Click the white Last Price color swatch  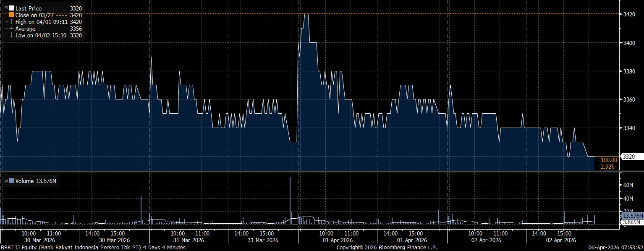[11, 8]
